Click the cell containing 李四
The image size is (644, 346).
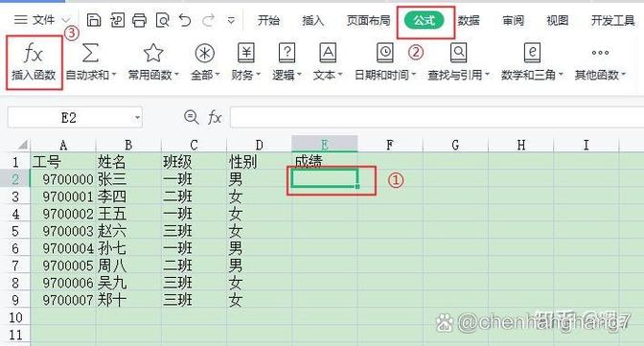(128, 196)
